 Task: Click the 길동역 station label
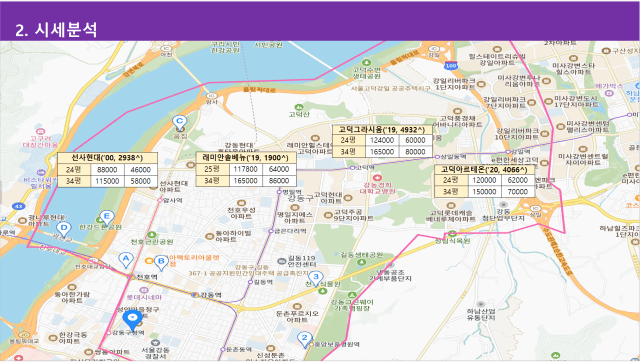[x=262, y=282]
